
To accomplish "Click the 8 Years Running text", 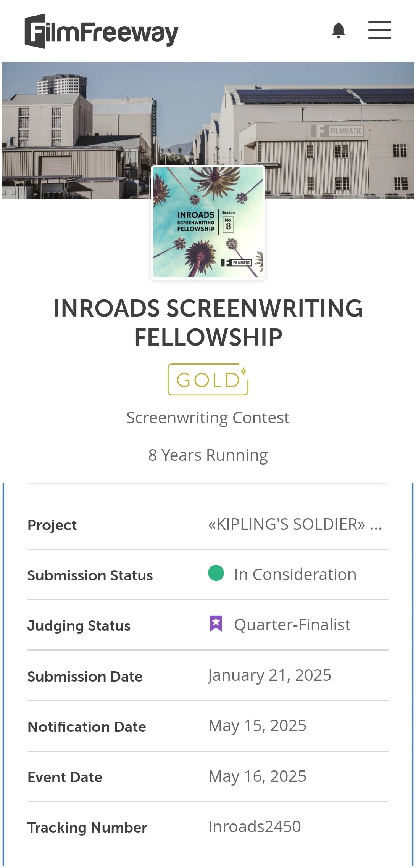I will [208, 455].
